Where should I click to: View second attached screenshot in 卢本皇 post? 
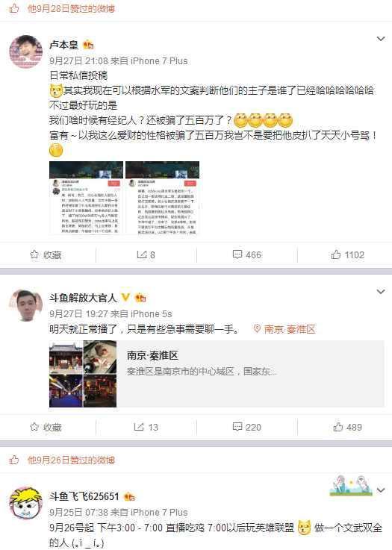point(162,198)
